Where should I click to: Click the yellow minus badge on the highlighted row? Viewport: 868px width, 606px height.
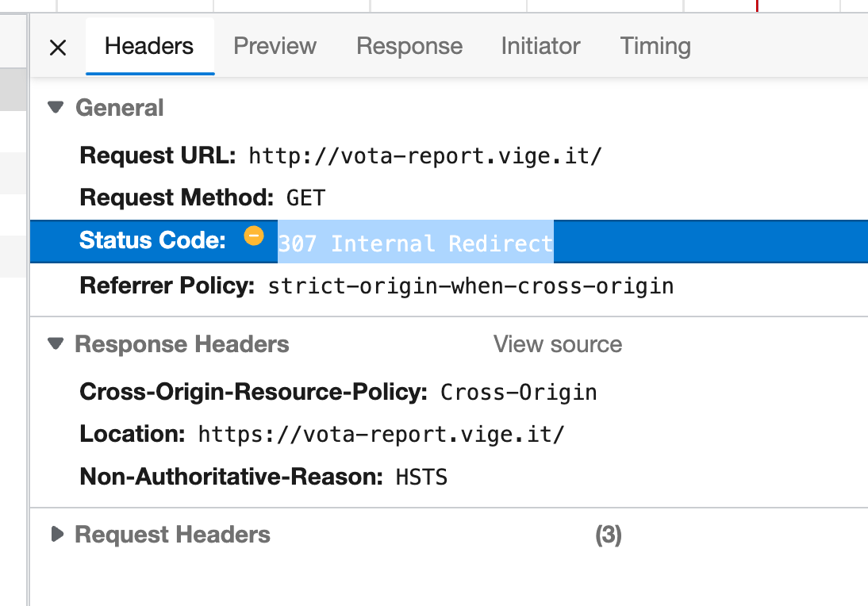pos(254,235)
